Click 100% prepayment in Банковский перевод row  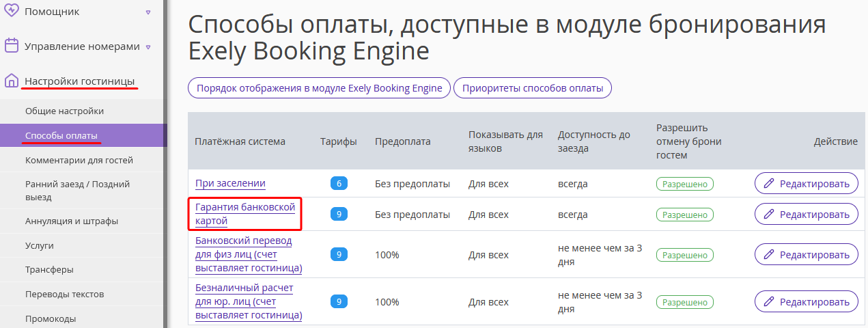[387, 255]
